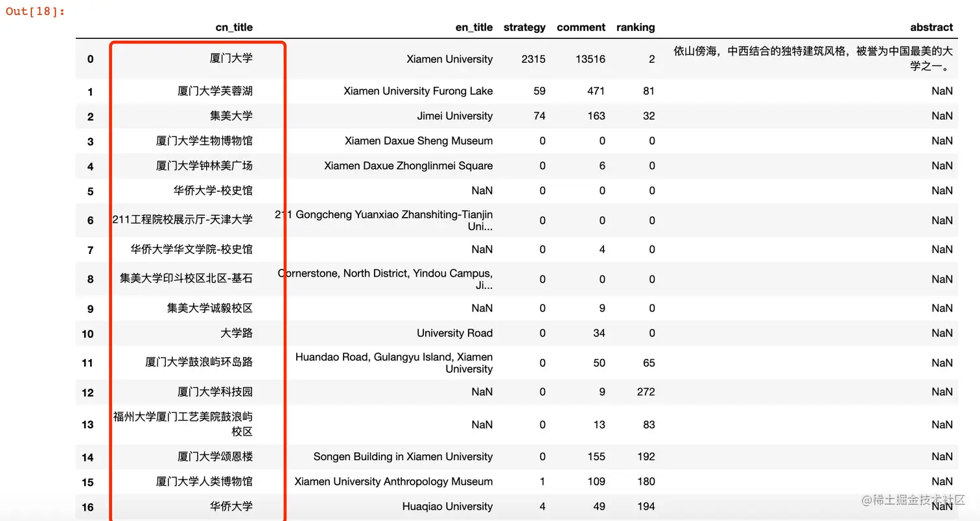Click the strategy column header
Viewport: 980px width, 521px height.
tap(524, 27)
